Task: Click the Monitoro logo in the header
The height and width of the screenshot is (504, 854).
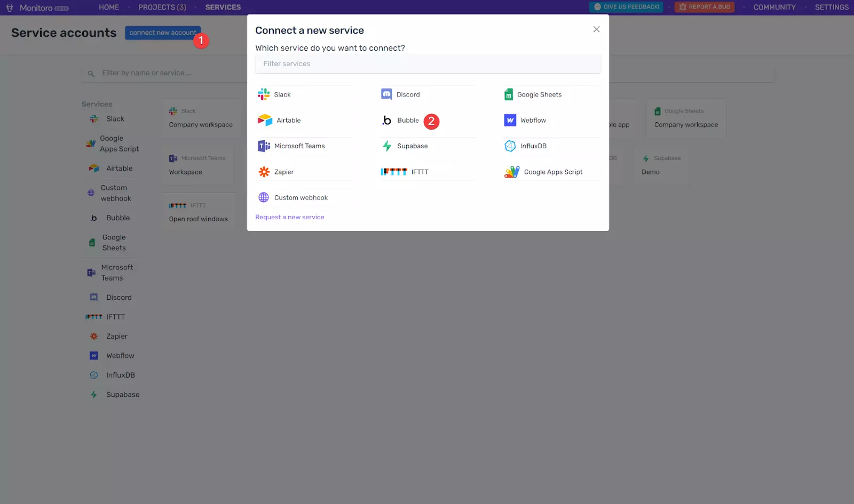Action: tap(37, 7)
